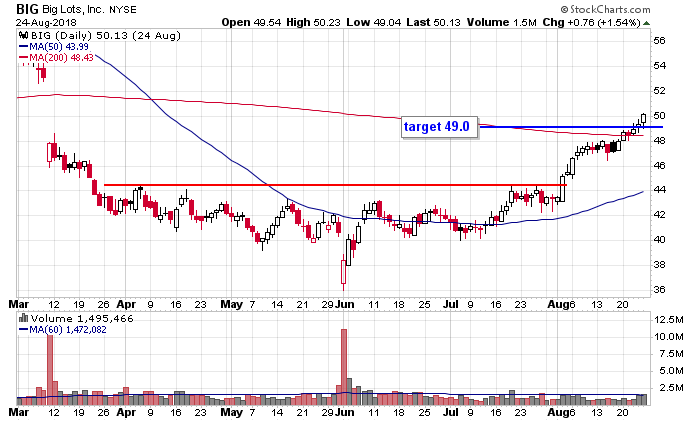Viewport: 700px width, 421px height.
Task: Click the 54 price axis label
Action: tap(659, 66)
